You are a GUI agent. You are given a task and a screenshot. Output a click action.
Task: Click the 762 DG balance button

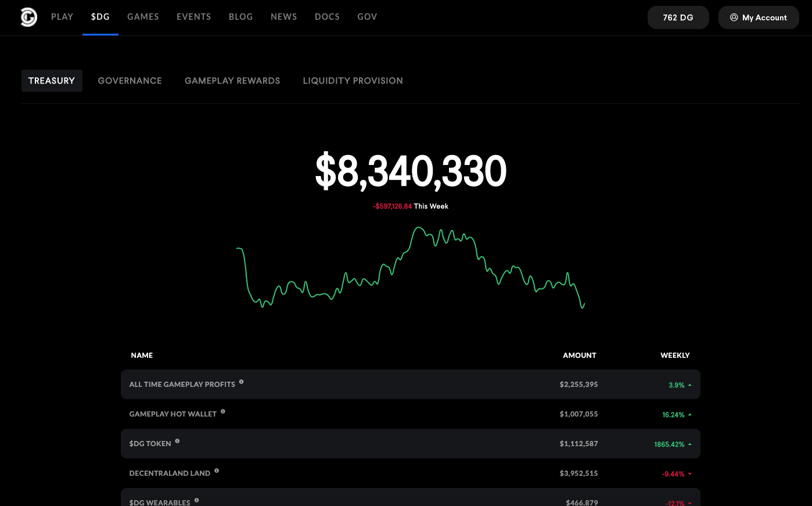coord(678,17)
